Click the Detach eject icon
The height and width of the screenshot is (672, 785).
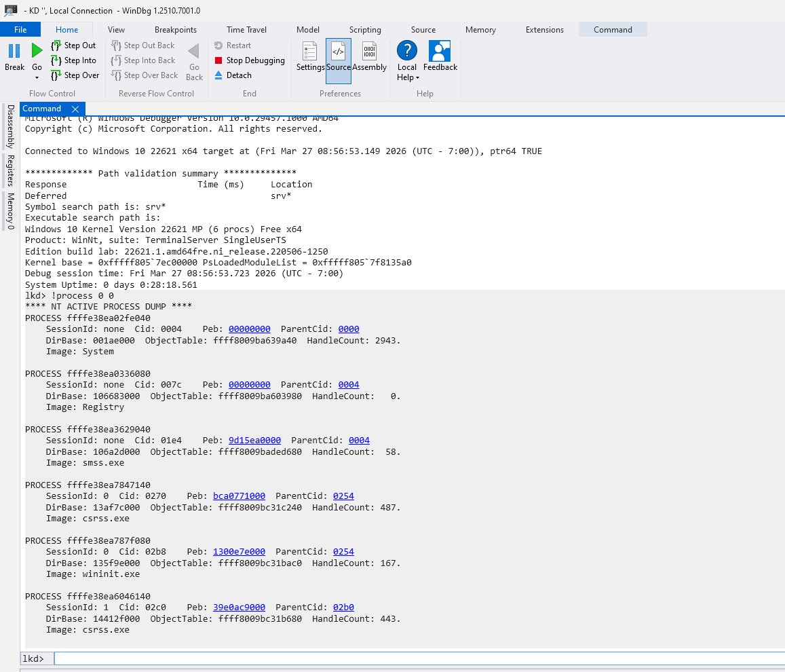point(218,75)
